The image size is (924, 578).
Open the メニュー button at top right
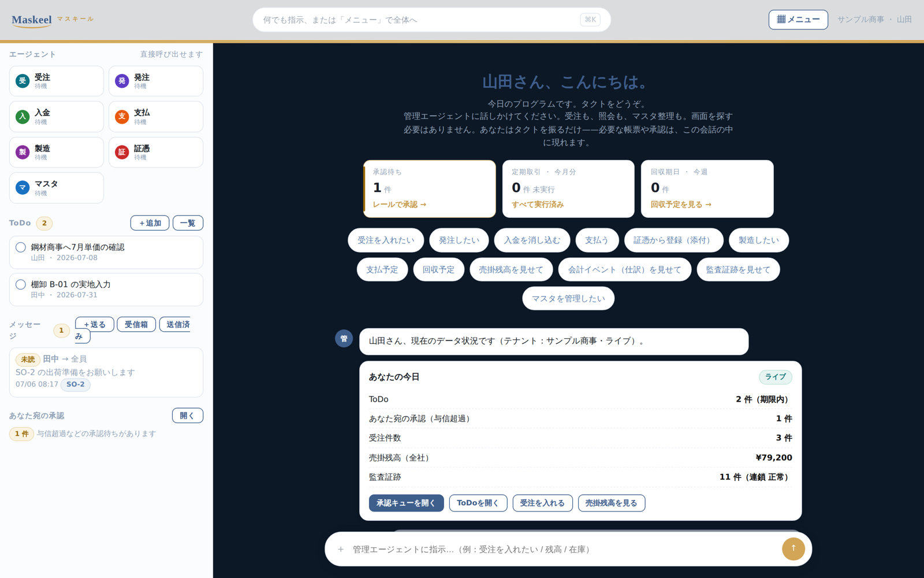(x=798, y=19)
